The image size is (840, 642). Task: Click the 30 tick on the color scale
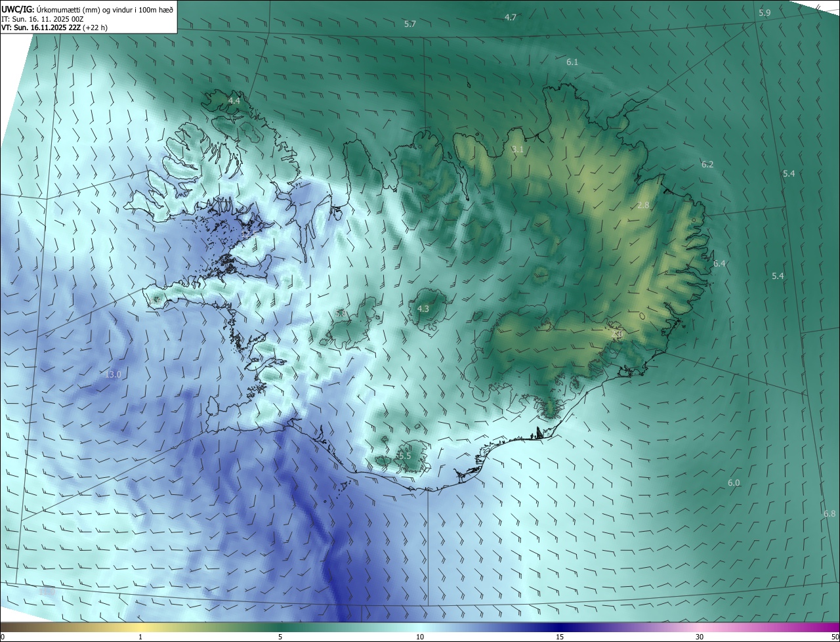(700, 637)
